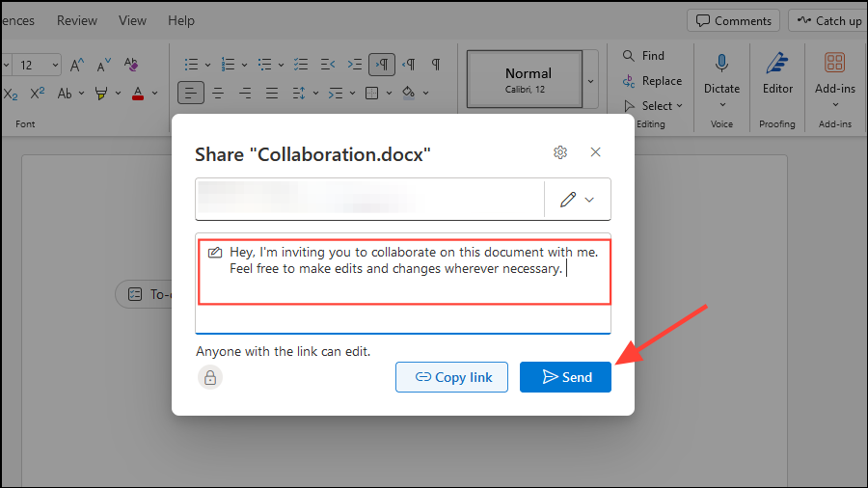Center align the paragraph

point(218,94)
